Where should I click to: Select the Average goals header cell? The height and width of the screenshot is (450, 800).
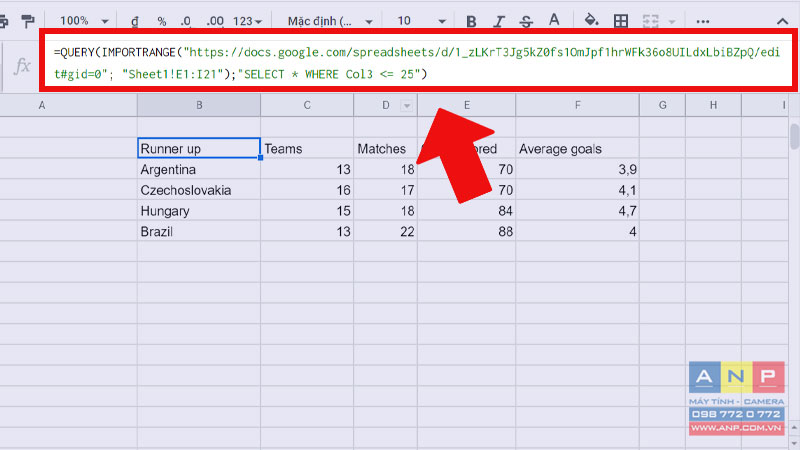tap(578, 148)
